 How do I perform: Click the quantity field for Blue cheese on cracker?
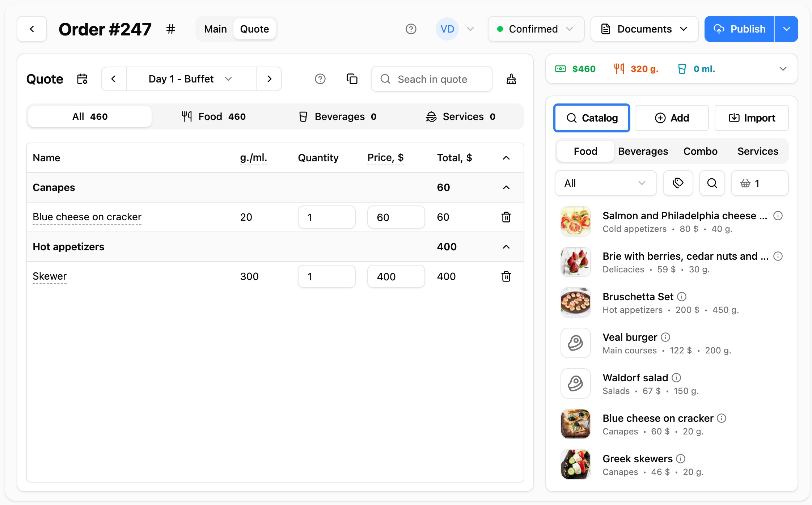pyautogui.click(x=327, y=217)
